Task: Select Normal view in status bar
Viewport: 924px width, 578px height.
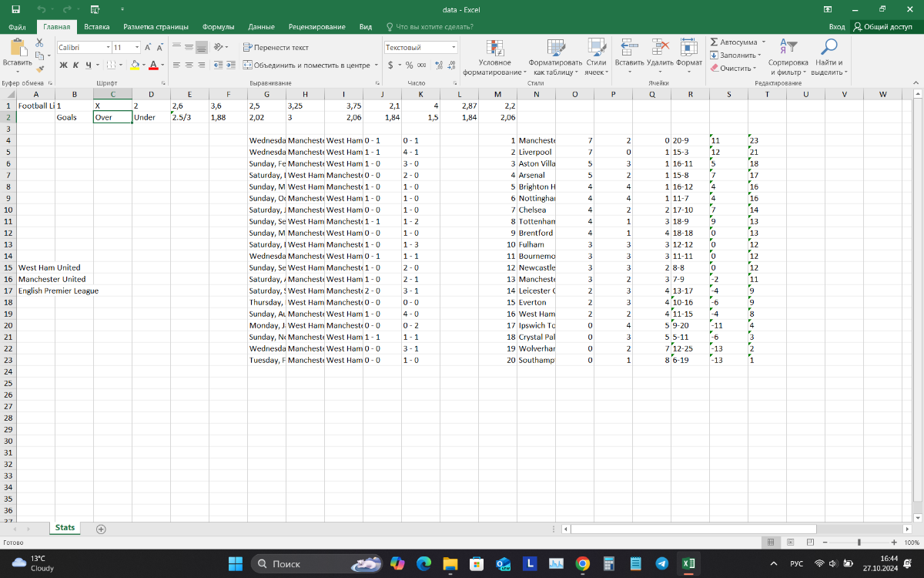Action: 771,543
